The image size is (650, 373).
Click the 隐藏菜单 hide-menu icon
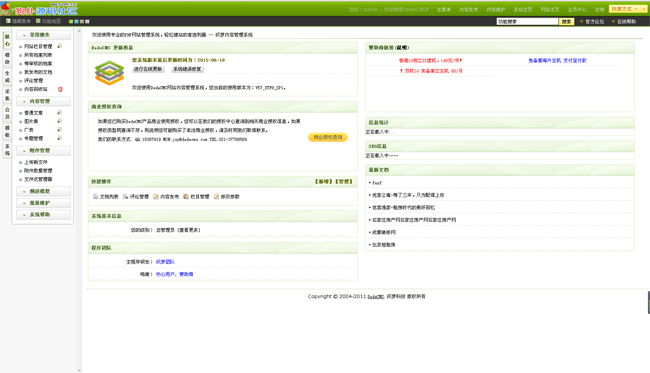click(8, 21)
